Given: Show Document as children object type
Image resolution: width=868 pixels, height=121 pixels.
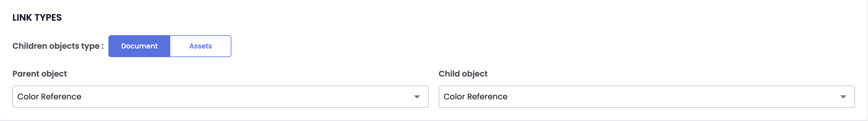Looking at the screenshot, I should click(139, 46).
